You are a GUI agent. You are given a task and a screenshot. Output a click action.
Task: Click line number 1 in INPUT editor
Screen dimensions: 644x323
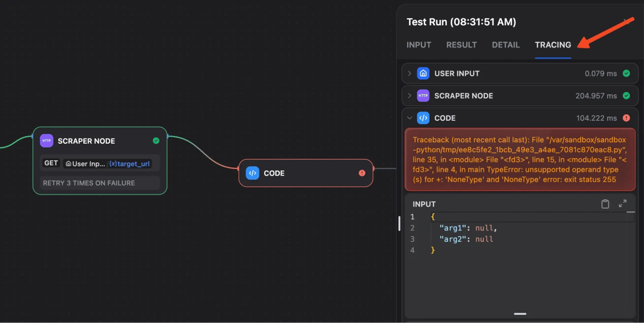[x=412, y=217]
